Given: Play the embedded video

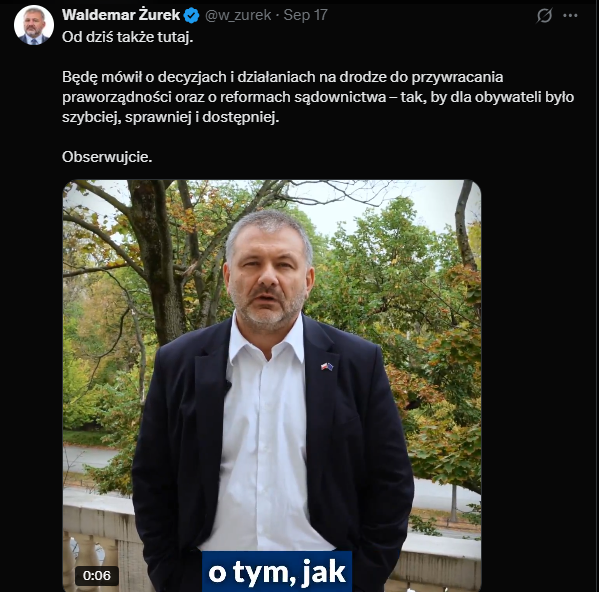Looking at the screenshot, I should (272, 385).
